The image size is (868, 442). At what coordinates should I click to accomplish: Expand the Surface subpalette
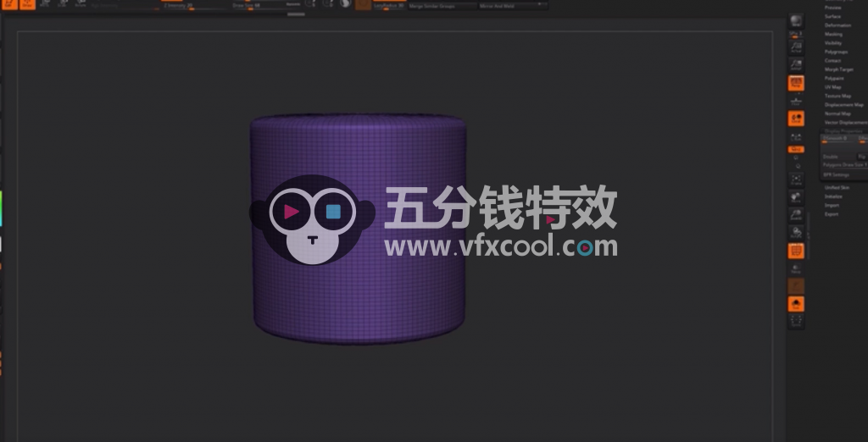tap(832, 17)
